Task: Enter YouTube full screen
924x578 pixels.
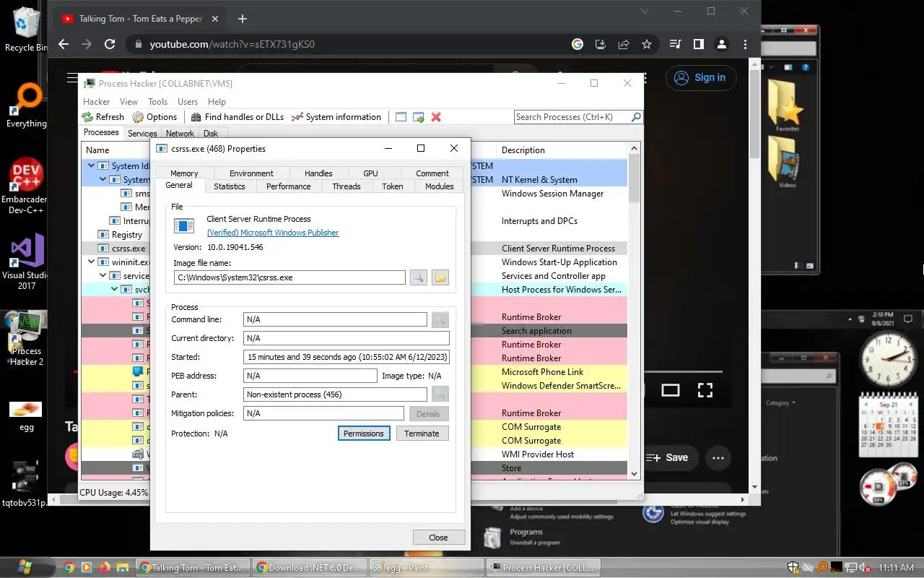Action: (x=705, y=390)
